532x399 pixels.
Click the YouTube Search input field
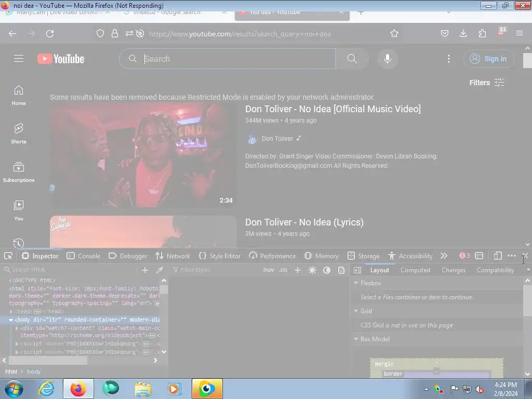point(228,59)
